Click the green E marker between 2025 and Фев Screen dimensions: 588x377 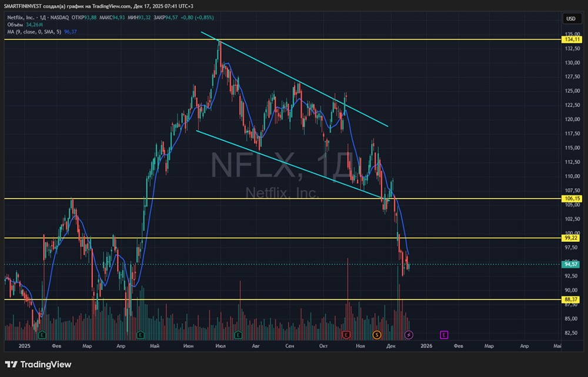[x=42, y=335]
